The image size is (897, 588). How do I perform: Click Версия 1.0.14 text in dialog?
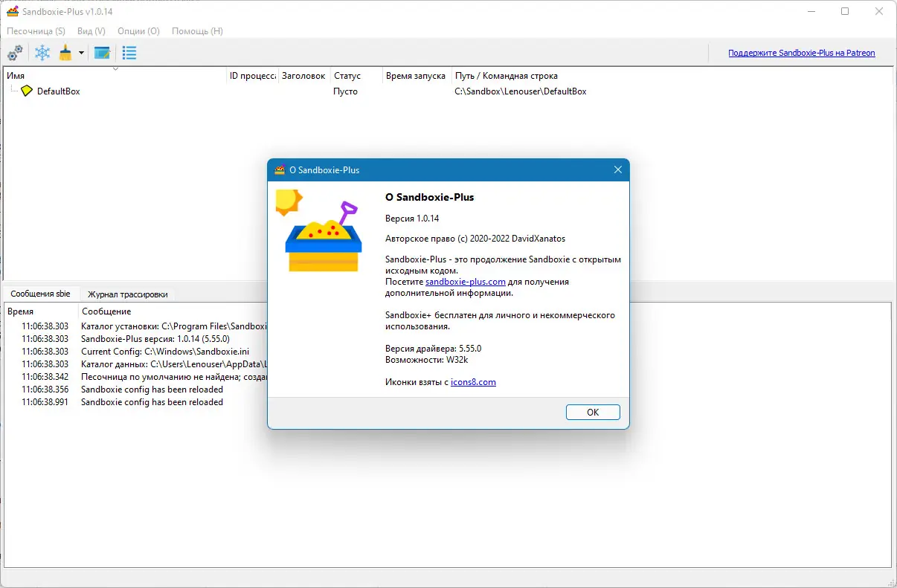[412, 218]
